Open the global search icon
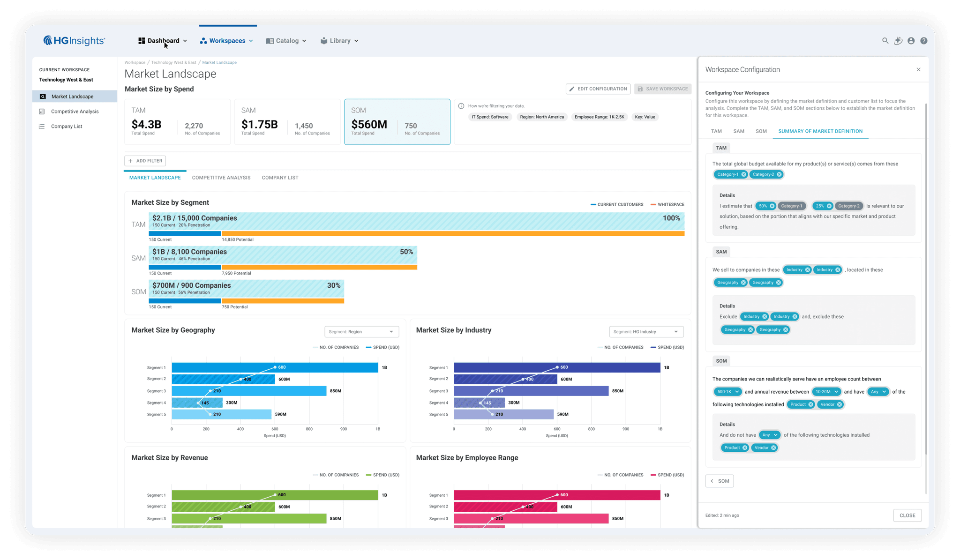 click(x=885, y=41)
